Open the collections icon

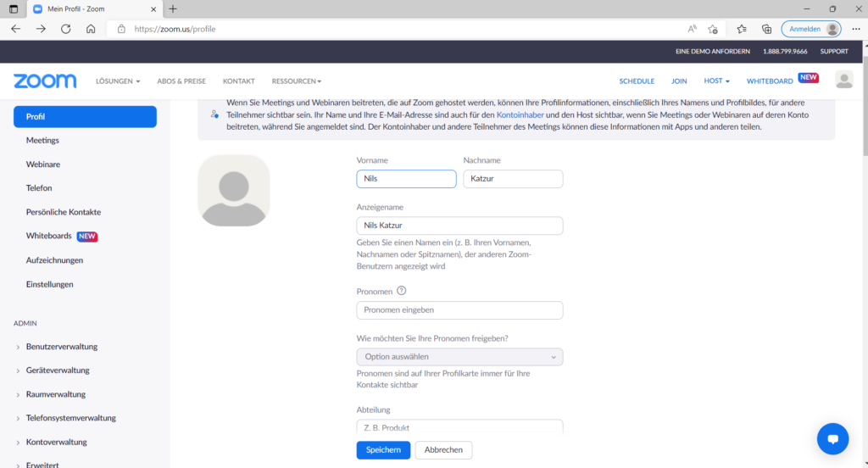[766, 29]
